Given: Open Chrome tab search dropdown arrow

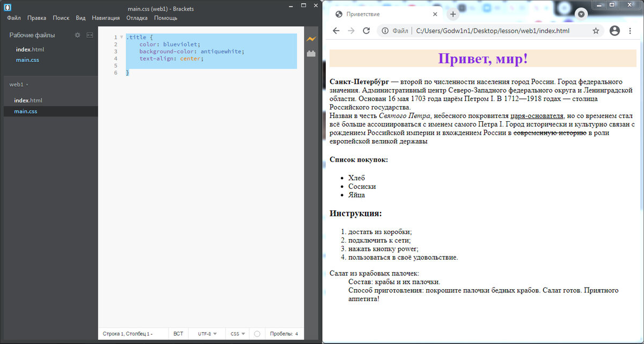Looking at the screenshot, I should (581, 14).
